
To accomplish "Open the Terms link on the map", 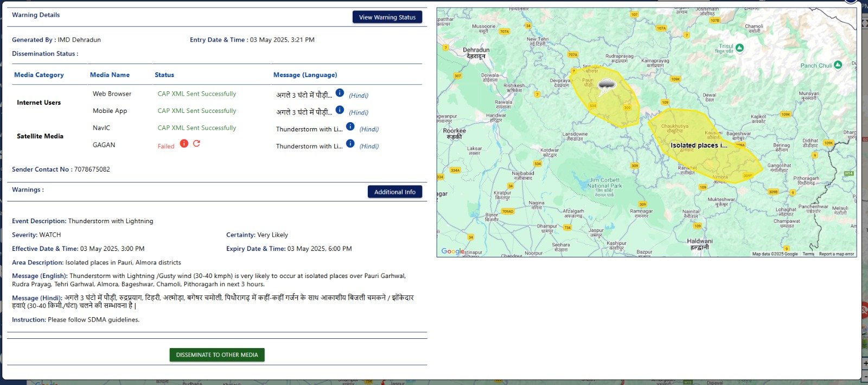I will (808, 254).
